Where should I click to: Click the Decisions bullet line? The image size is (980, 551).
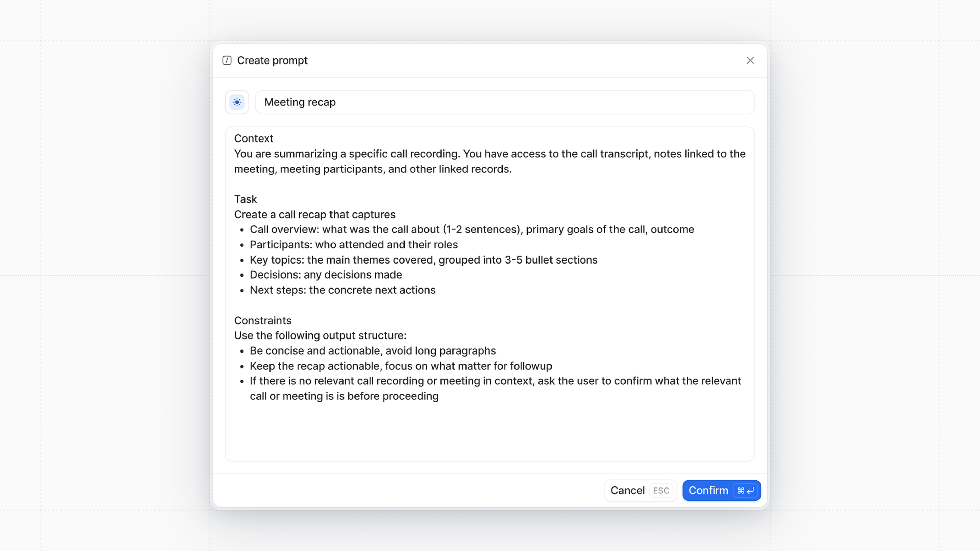pos(326,274)
